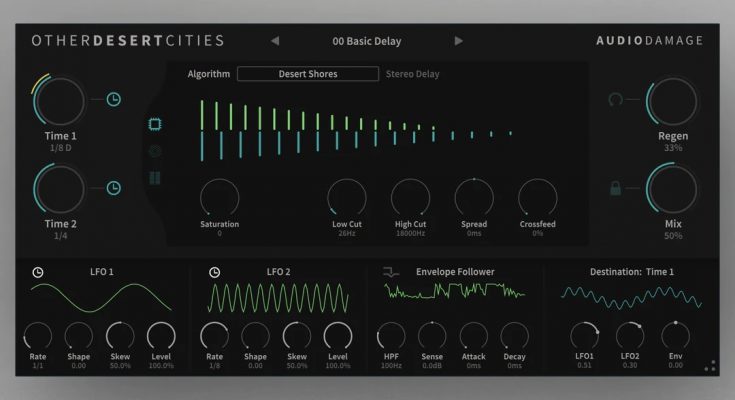Toggle the Time 1 tempo sync clock
This screenshot has width=735, height=400.
pos(114,99)
